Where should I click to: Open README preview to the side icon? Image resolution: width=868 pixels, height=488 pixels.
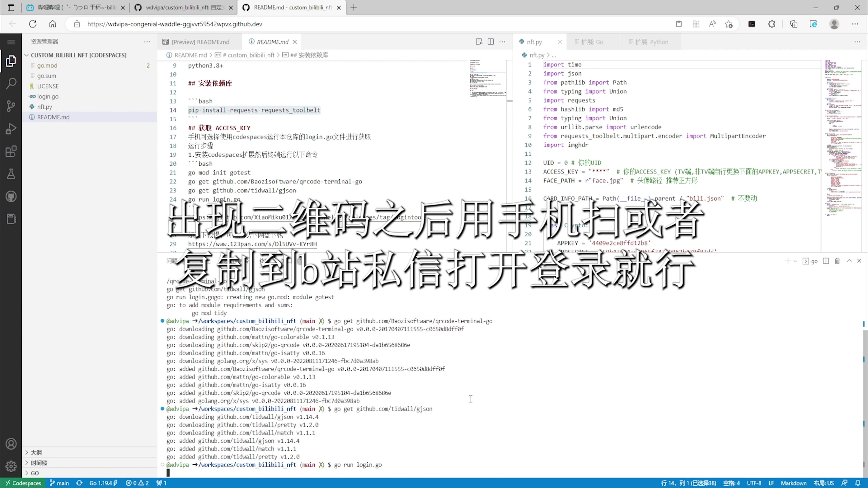point(479,42)
